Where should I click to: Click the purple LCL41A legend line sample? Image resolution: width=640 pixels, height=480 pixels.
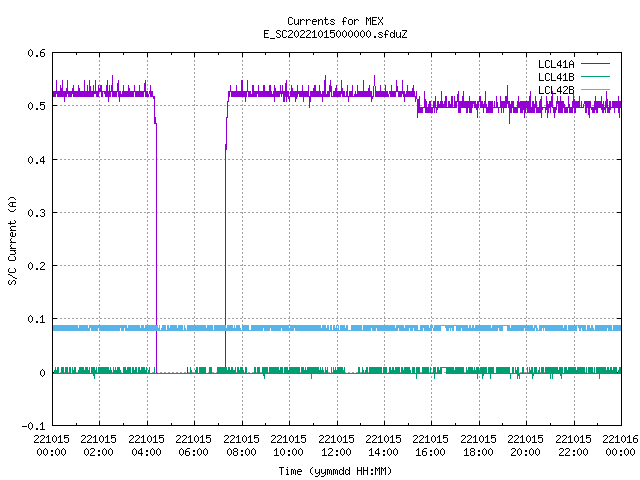click(x=595, y=64)
